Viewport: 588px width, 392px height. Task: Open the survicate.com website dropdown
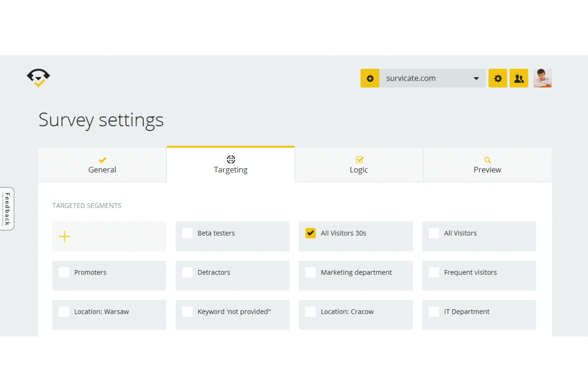tap(476, 78)
